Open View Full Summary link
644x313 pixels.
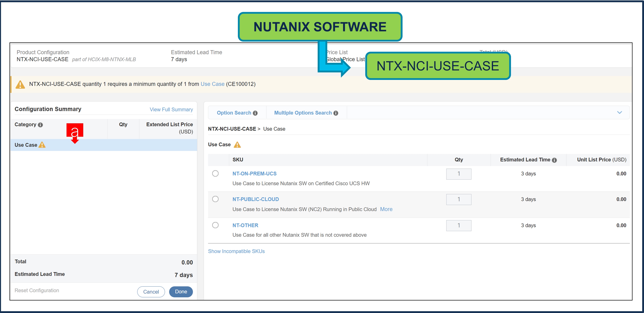pyautogui.click(x=171, y=109)
